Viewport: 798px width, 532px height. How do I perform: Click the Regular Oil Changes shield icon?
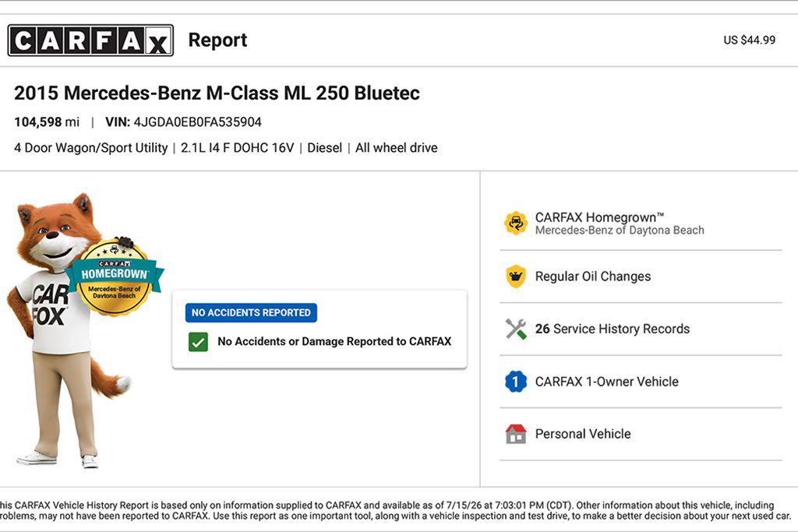pyautogui.click(x=516, y=277)
